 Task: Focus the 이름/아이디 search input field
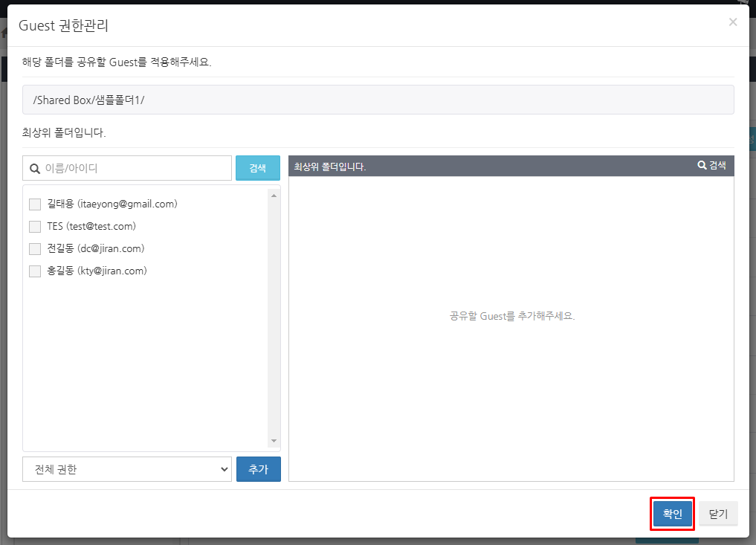pos(134,168)
